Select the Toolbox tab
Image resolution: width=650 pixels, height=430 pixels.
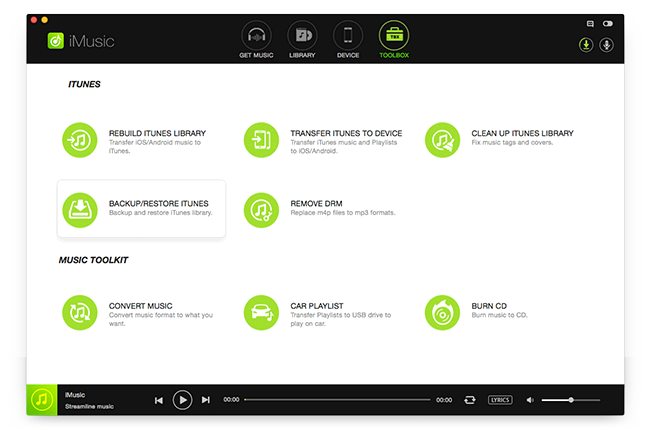point(394,40)
